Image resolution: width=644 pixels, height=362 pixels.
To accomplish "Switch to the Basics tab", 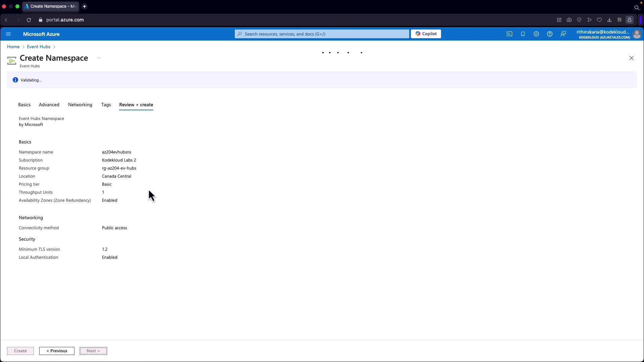I will pos(24,105).
